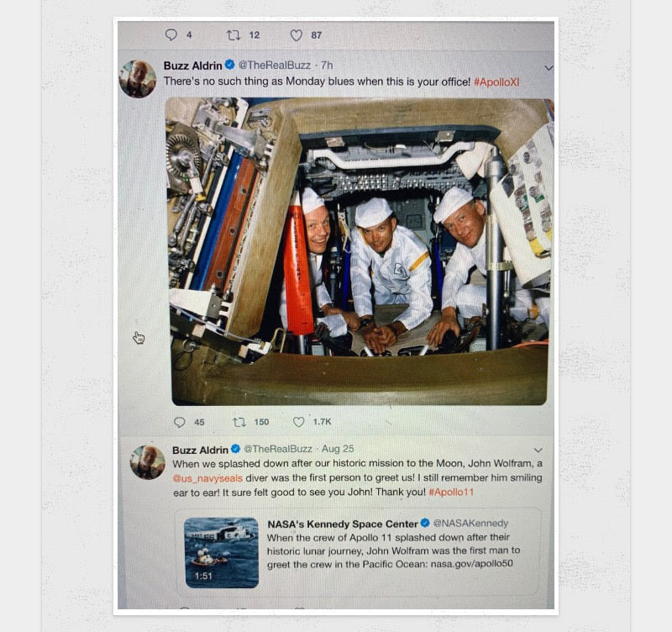
Task: Click NASA Kennedy Space Center's verified badge
Action: [x=425, y=523]
